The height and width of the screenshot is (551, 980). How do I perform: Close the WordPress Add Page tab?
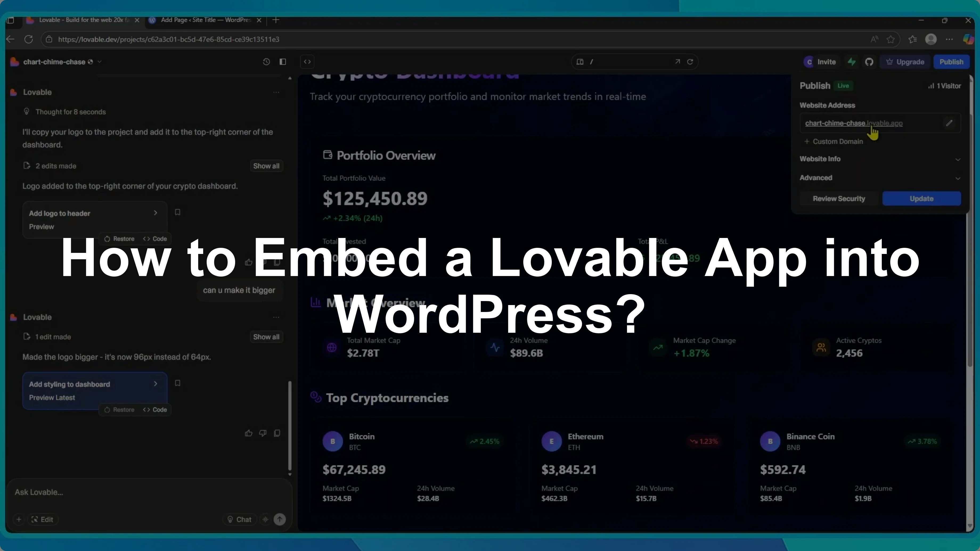(x=259, y=20)
